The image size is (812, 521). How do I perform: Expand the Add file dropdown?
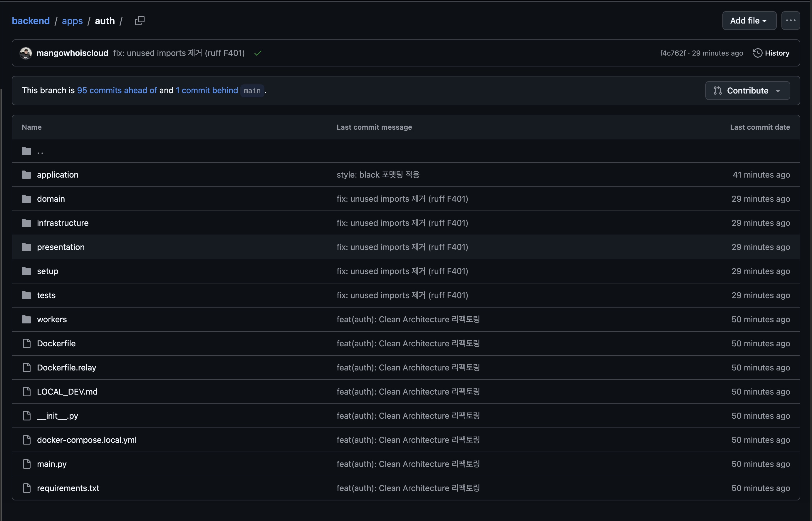tap(749, 21)
